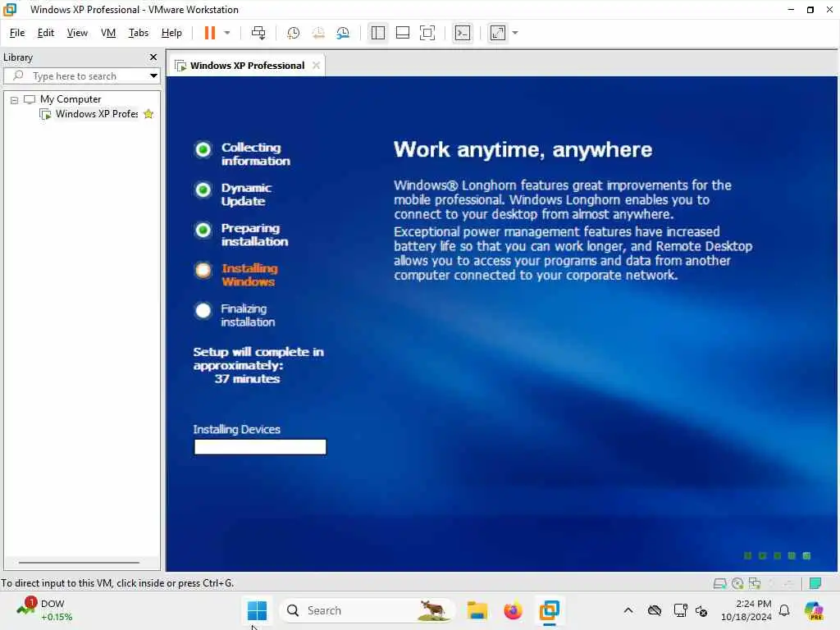Click VMware Workstation taskbar icon

[549, 610]
